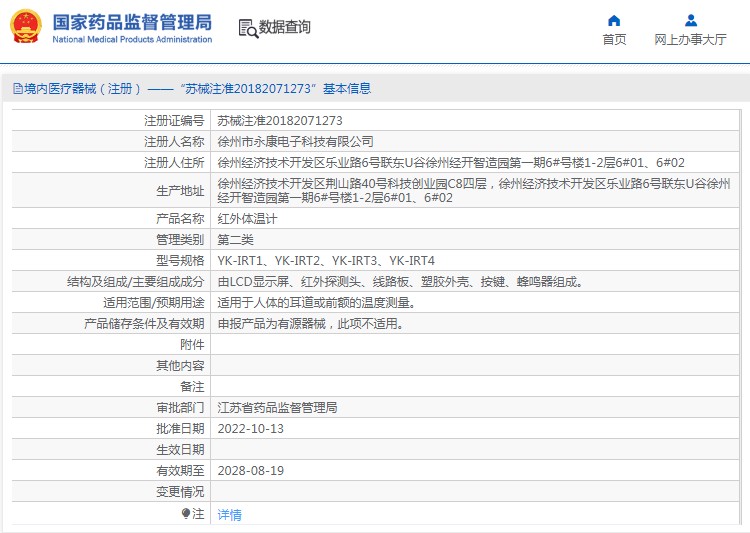Click 国家药品监督管理局 title

(x=132, y=22)
